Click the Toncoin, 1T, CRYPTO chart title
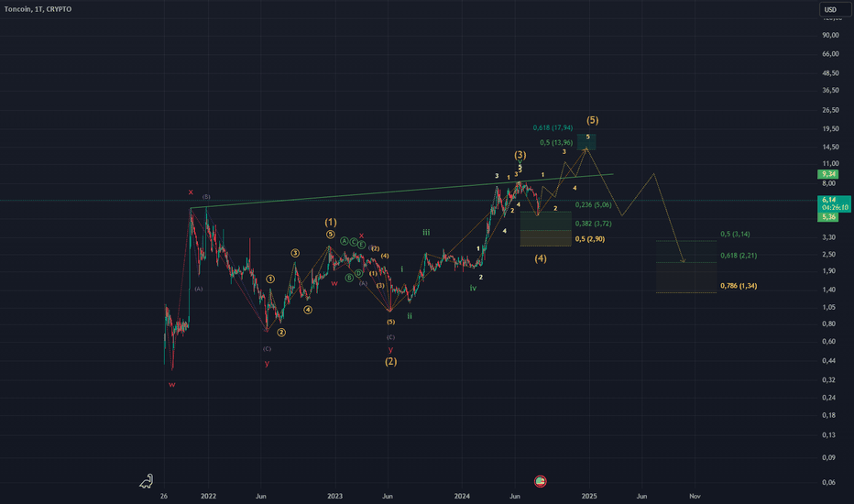Image resolution: width=854 pixels, height=504 pixels. tap(38, 9)
